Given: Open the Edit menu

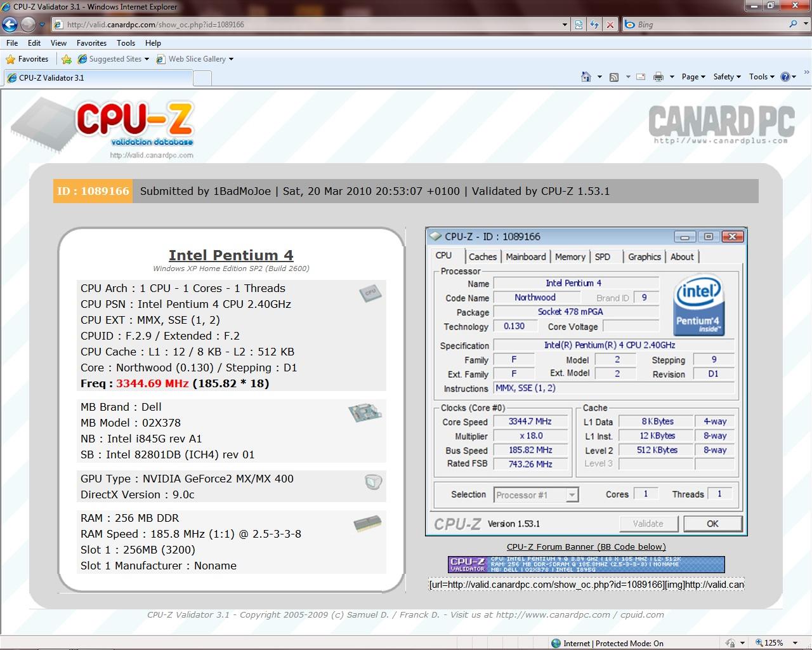Looking at the screenshot, I should click(34, 43).
